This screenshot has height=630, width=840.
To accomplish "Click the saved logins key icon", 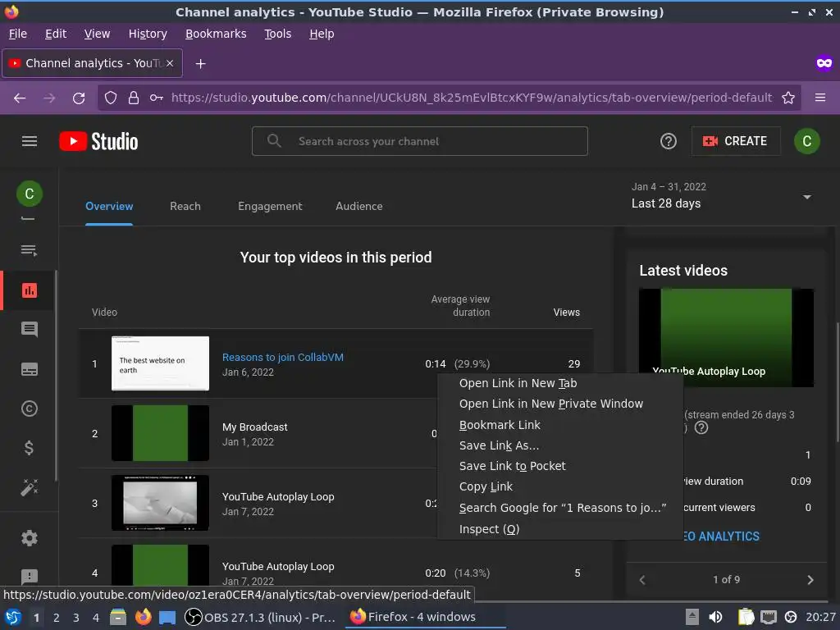I will [x=156, y=98].
